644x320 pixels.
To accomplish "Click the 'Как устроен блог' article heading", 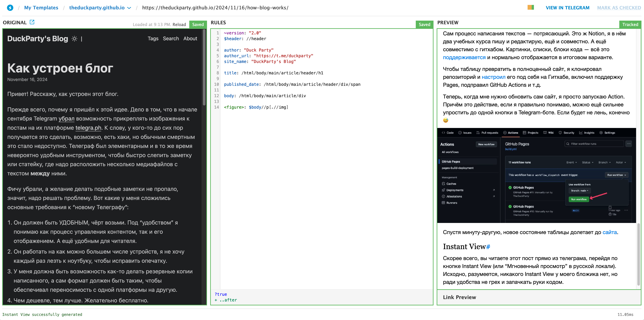I will click(60, 68).
